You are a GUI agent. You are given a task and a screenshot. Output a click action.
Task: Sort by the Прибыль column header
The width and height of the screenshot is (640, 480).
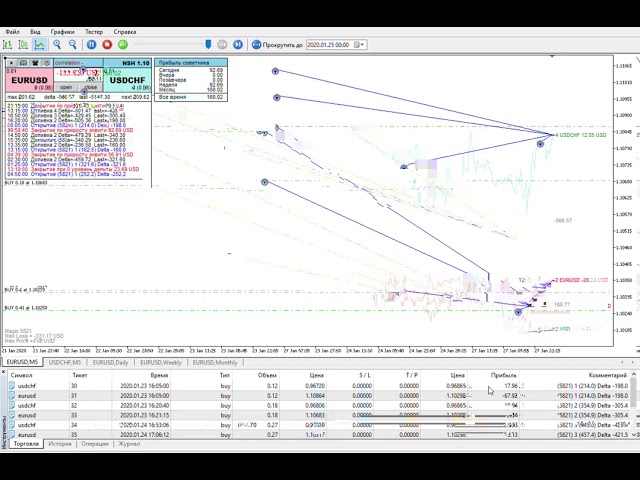click(x=503, y=375)
